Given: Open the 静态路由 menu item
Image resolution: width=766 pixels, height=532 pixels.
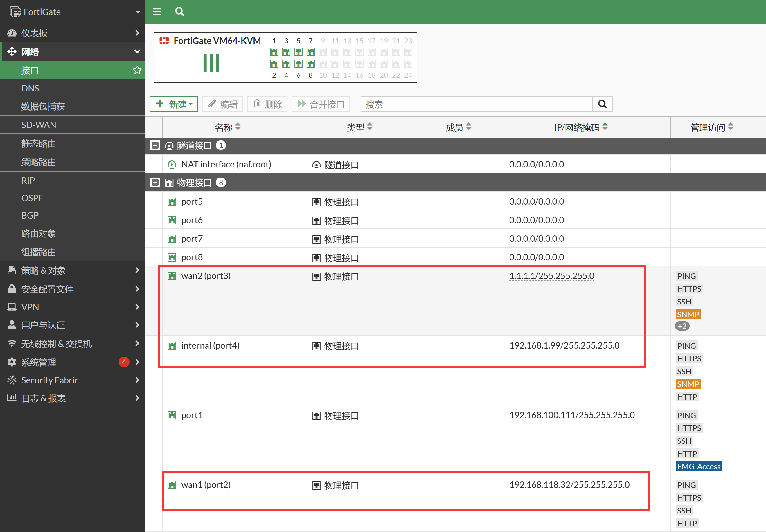Looking at the screenshot, I should coord(39,143).
